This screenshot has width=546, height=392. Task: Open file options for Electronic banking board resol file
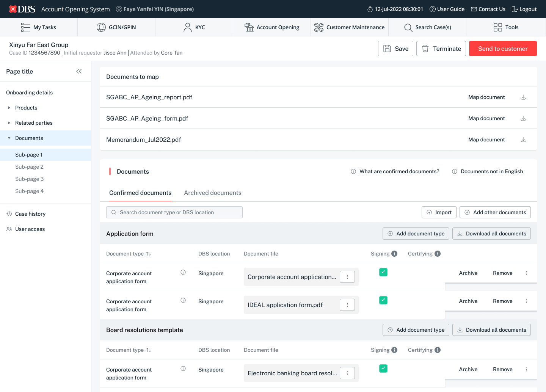347,373
